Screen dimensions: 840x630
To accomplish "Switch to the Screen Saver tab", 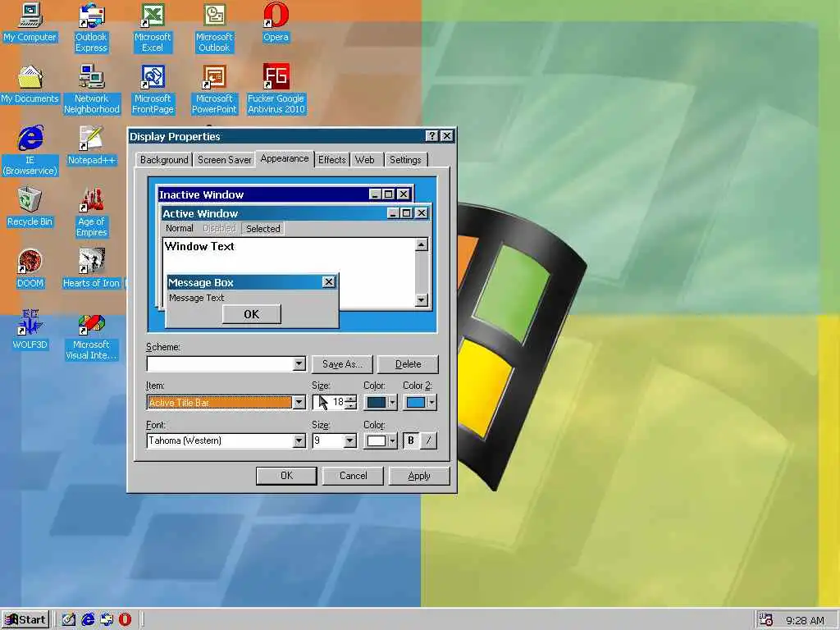I will coord(225,160).
